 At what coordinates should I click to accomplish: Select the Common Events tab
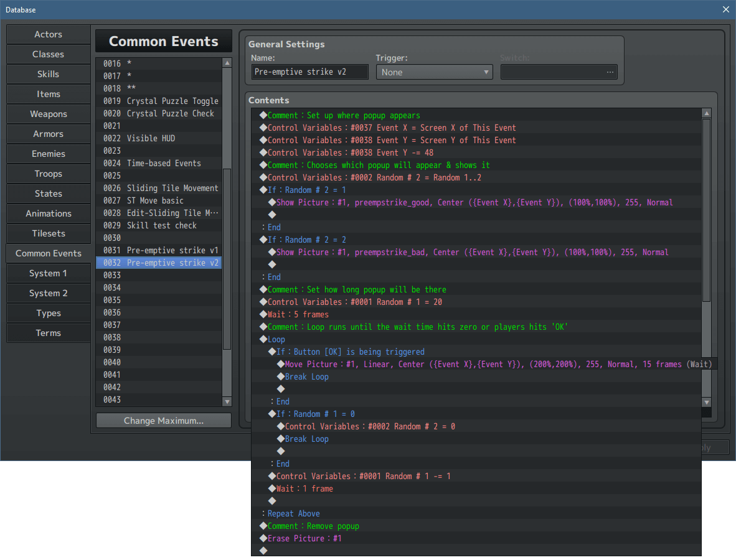click(x=49, y=254)
